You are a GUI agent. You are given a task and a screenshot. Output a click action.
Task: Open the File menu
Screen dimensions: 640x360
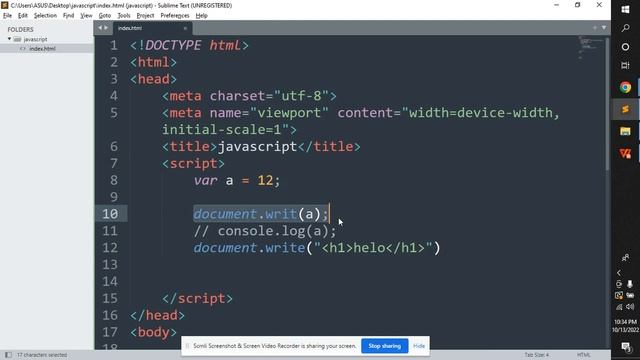click(7, 16)
